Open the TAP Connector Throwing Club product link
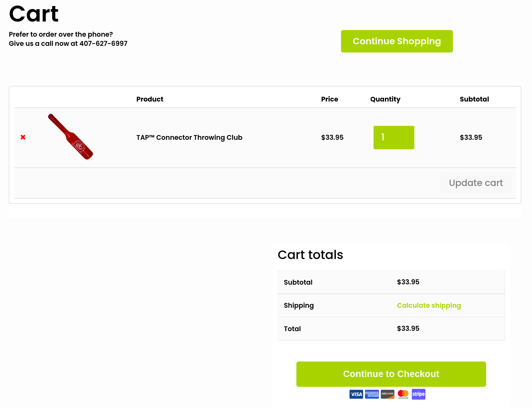 tap(189, 138)
